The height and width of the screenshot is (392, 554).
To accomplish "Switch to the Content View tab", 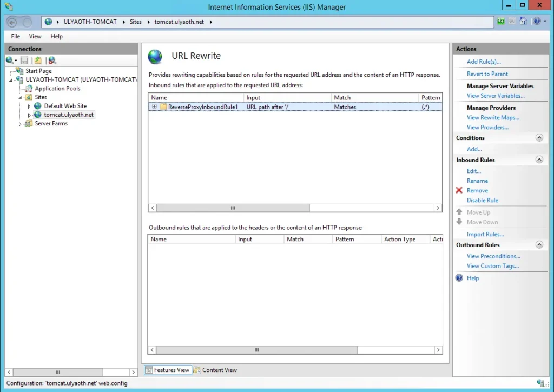I will tap(216, 370).
